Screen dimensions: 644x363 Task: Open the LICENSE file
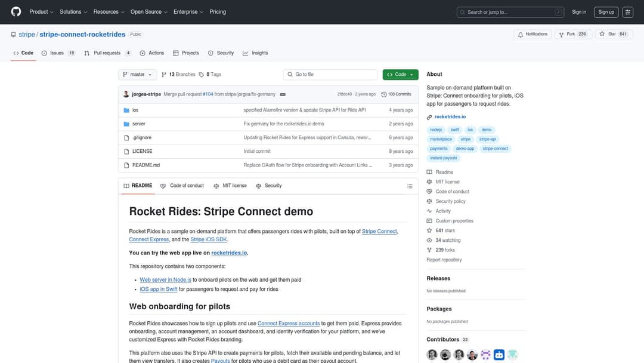point(142,151)
